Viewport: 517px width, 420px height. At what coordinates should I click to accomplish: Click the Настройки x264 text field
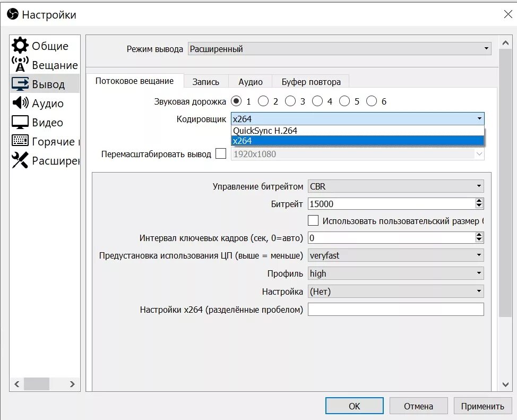pos(395,310)
